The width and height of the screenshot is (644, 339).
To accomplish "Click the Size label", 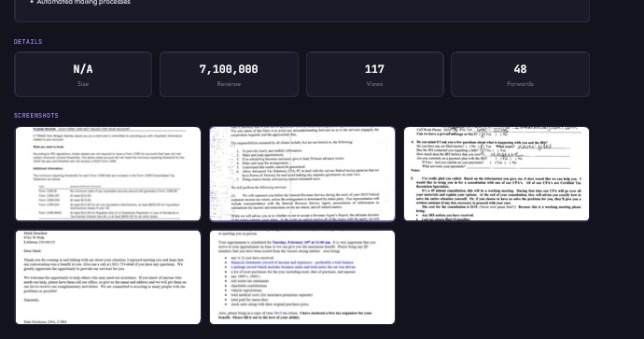I will click(x=83, y=84).
